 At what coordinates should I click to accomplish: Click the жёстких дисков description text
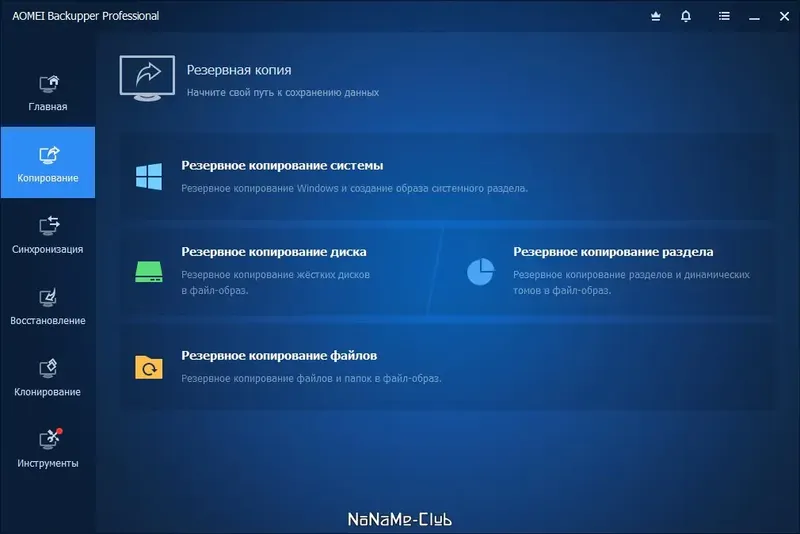point(276,283)
